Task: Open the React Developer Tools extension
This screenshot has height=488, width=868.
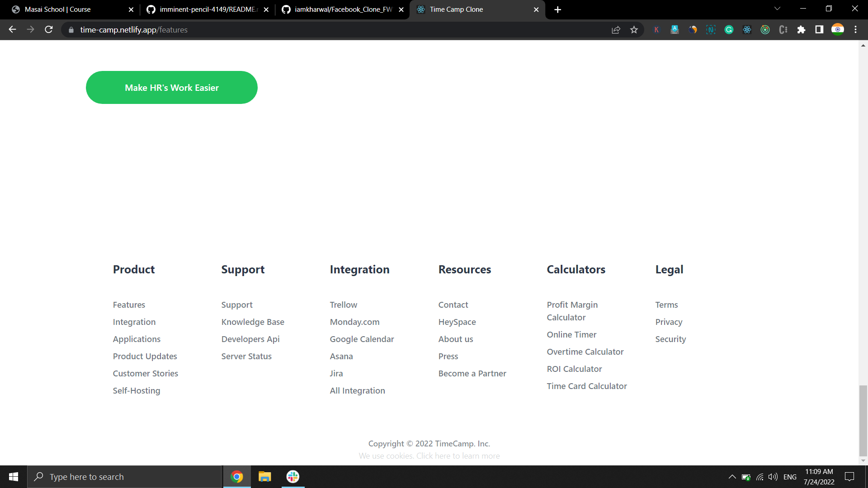Action: 747,29
